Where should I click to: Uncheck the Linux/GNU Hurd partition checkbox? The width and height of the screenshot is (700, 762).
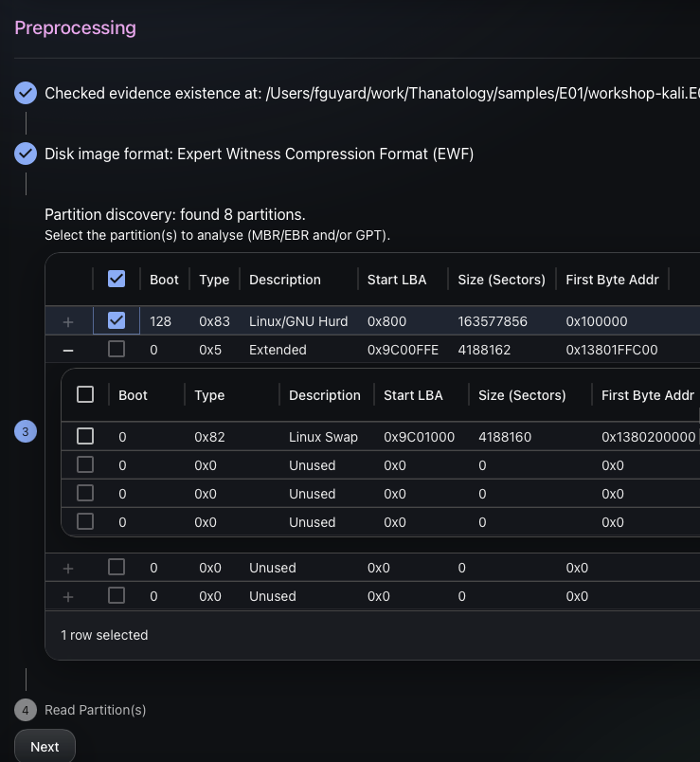[x=117, y=321]
